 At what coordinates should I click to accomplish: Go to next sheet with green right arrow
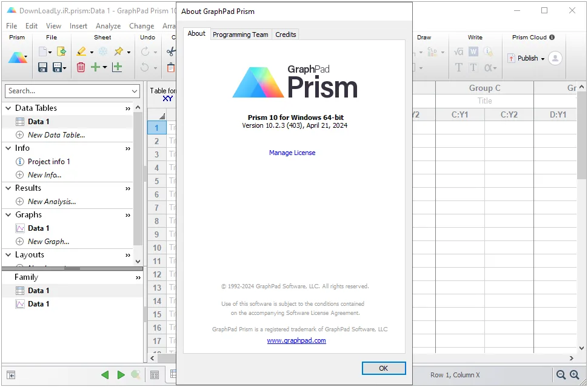tap(121, 375)
